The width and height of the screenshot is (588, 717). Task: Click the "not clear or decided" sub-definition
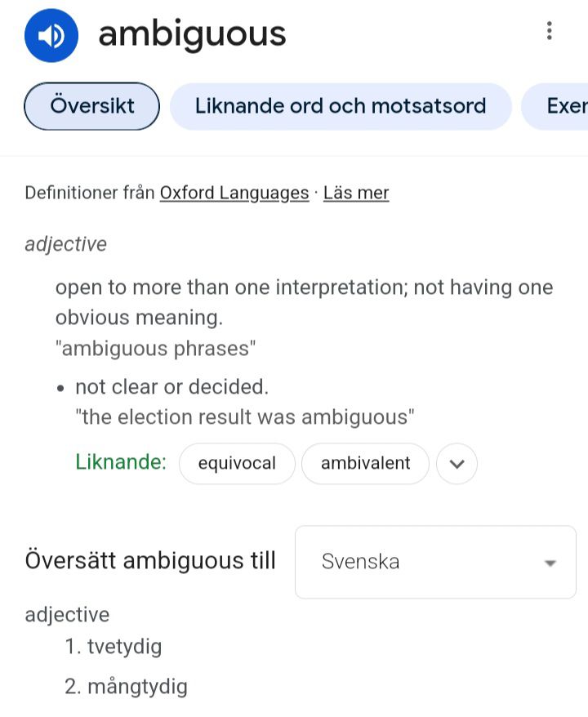171,386
